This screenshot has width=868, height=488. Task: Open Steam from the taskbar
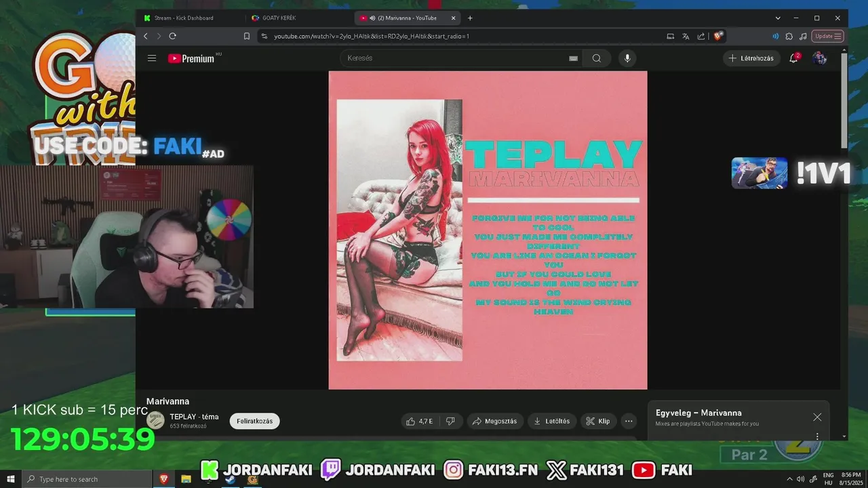[231, 479]
